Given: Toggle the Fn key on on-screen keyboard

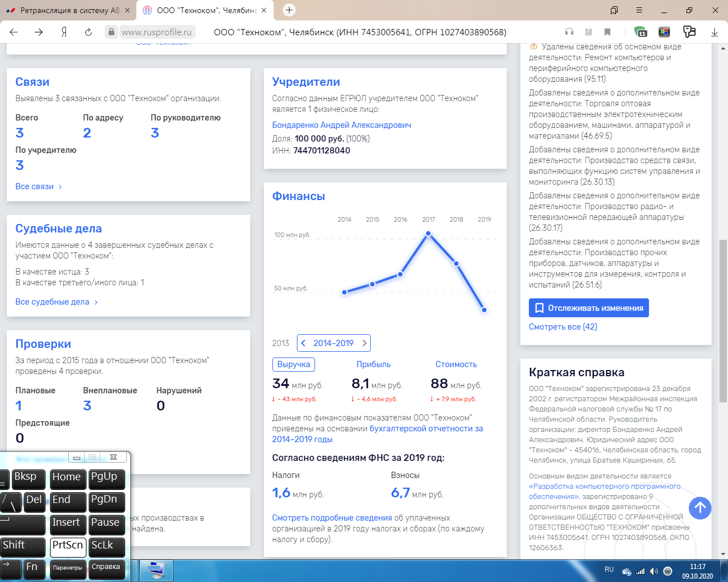Looking at the screenshot, I should click(34, 567).
